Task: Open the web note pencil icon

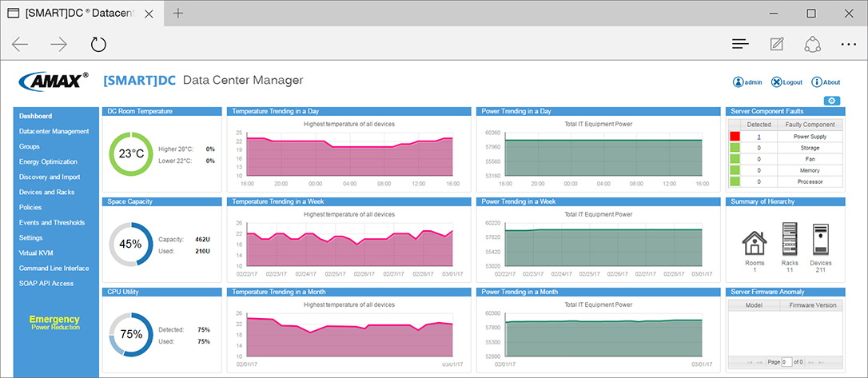Action: (x=777, y=44)
